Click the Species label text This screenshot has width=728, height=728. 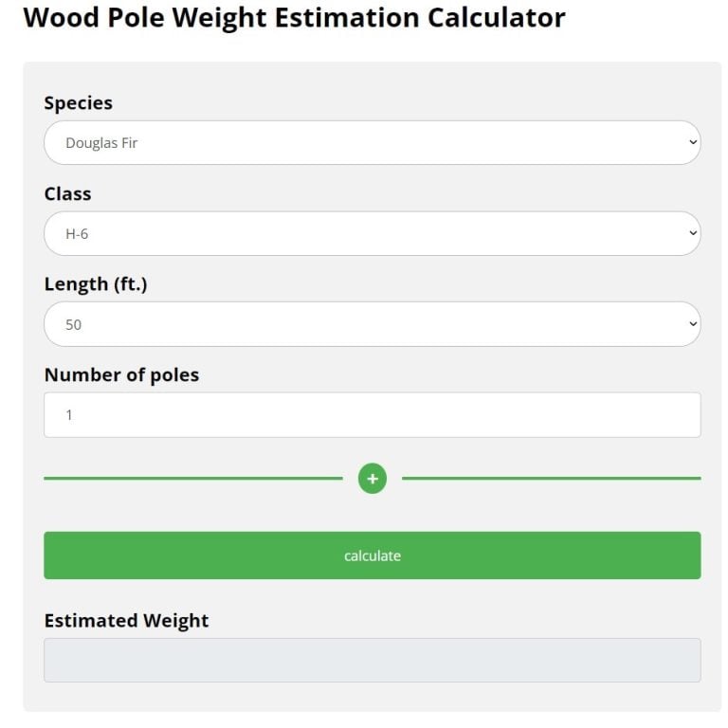pos(78,103)
